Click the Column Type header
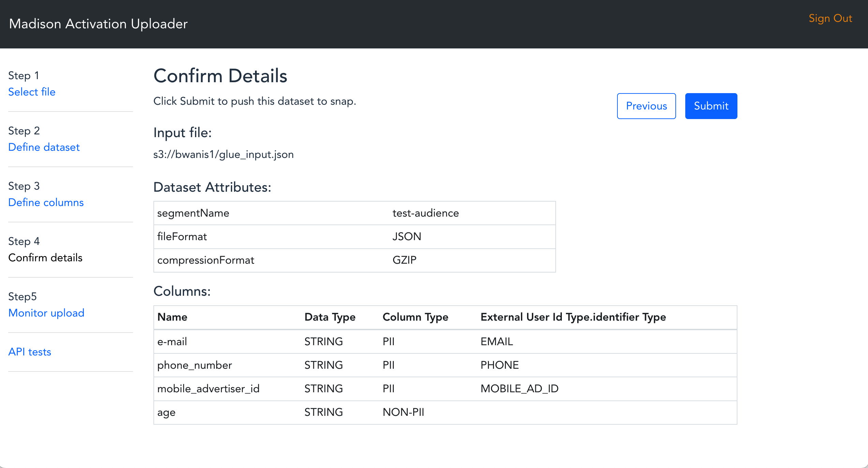The image size is (868, 468). (x=415, y=317)
